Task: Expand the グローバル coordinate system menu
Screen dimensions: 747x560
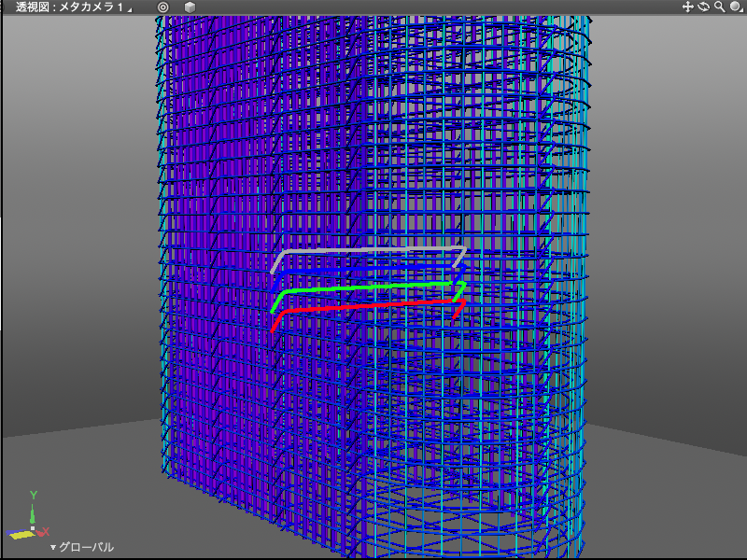Action: 82,547
